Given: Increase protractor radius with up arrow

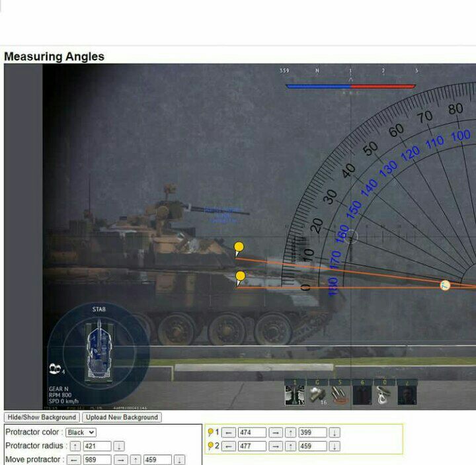Looking at the screenshot, I should pos(75,446).
